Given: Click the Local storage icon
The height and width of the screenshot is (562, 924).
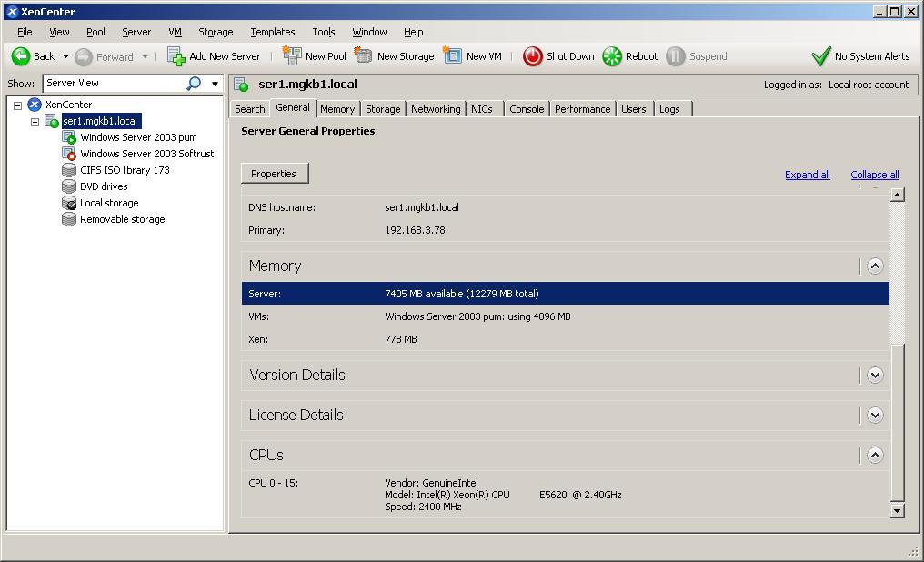Looking at the screenshot, I should click(x=69, y=203).
